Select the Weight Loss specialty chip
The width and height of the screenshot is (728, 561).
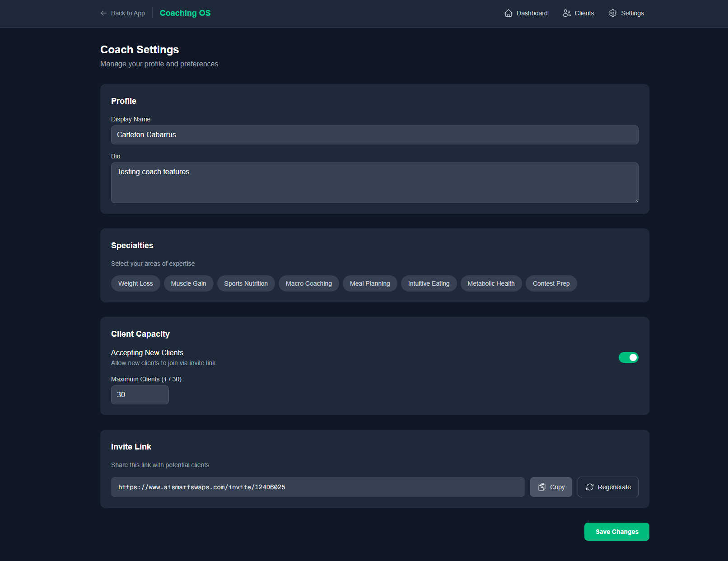(x=135, y=283)
